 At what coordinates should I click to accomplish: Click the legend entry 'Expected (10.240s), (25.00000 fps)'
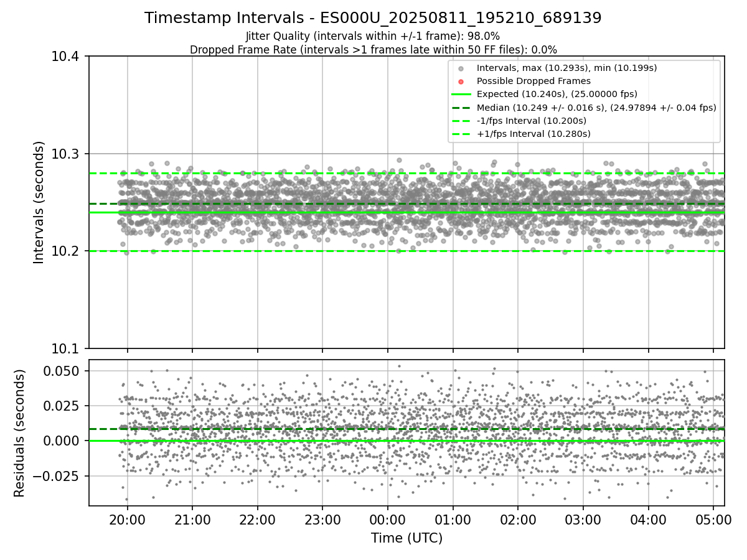click(557, 94)
